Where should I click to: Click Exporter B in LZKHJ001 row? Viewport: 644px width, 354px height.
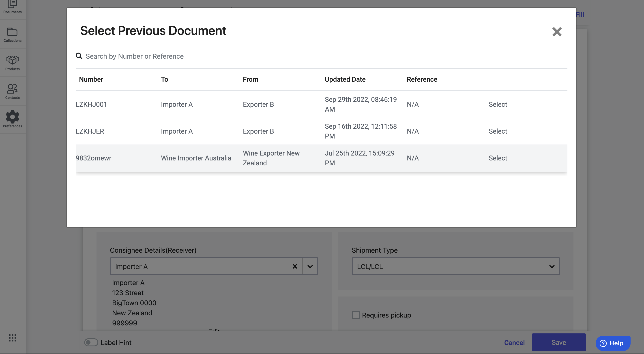click(x=258, y=104)
